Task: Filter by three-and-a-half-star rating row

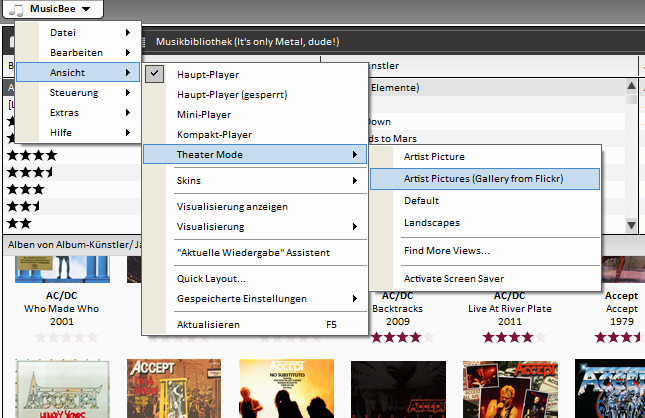Action: 30,172
